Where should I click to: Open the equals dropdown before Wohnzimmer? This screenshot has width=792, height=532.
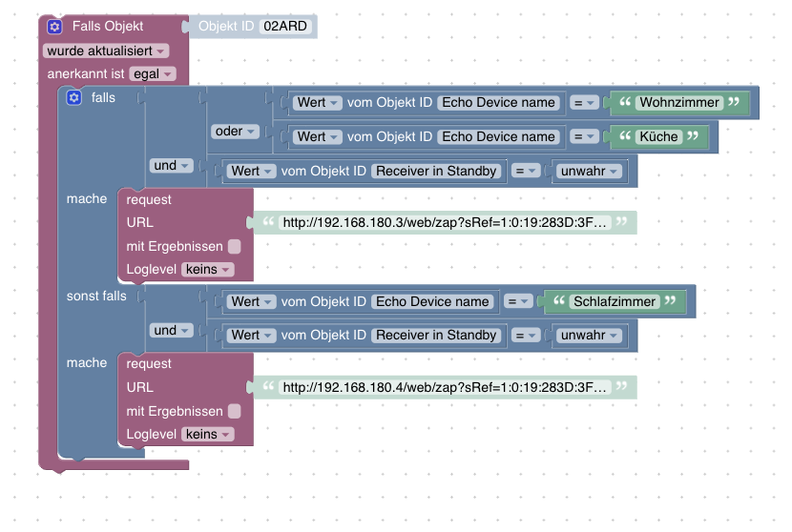click(584, 103)
